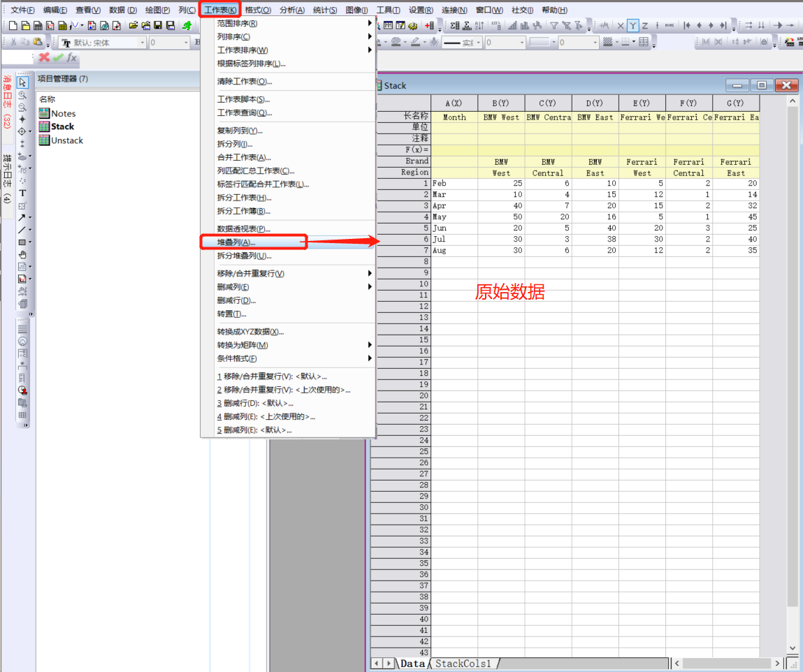Click the data reader crosshair tool

pos(22,131)
